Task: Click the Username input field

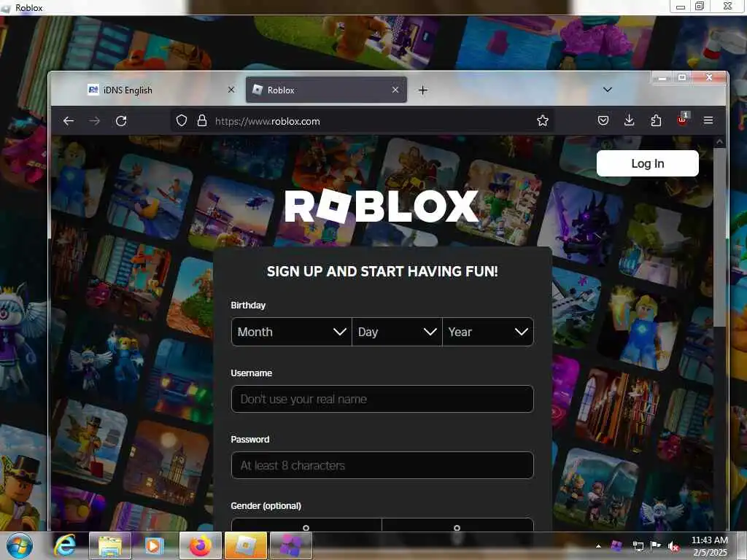Action: pyautogui.click(x=382, y=399)
